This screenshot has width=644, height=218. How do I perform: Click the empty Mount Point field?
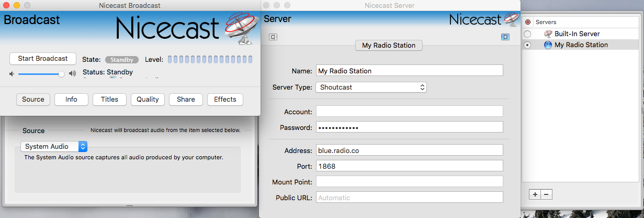[x=409, y=182]
